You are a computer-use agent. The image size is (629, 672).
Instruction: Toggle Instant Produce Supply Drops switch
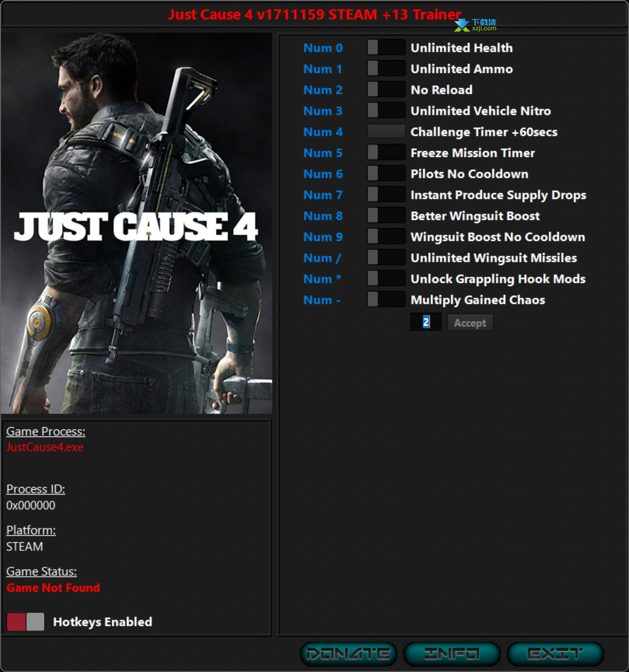point(386,194)
